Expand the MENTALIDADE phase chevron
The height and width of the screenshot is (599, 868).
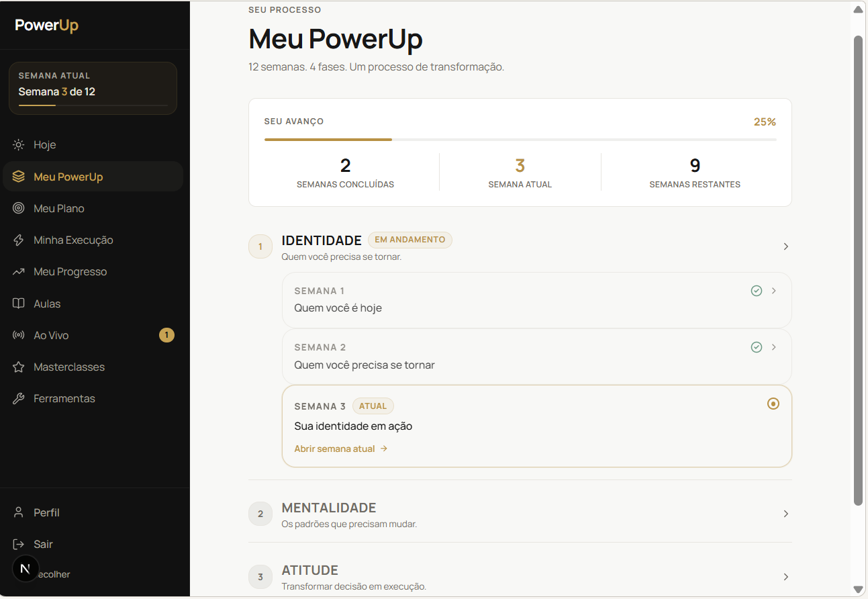point(786,514)
